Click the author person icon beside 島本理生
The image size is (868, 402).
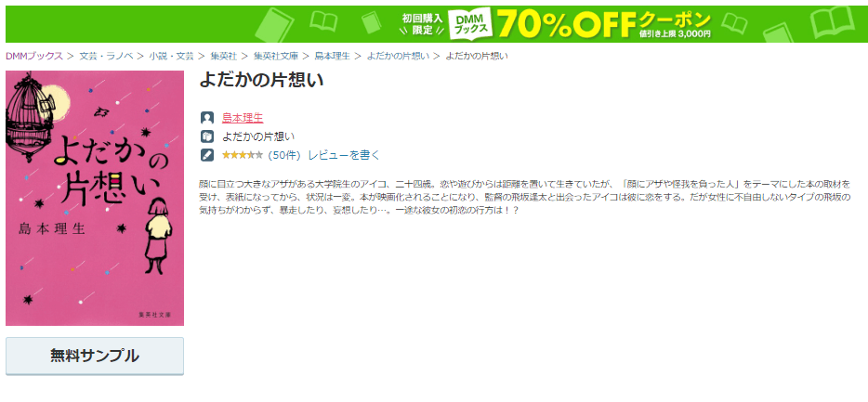point(207,118)
